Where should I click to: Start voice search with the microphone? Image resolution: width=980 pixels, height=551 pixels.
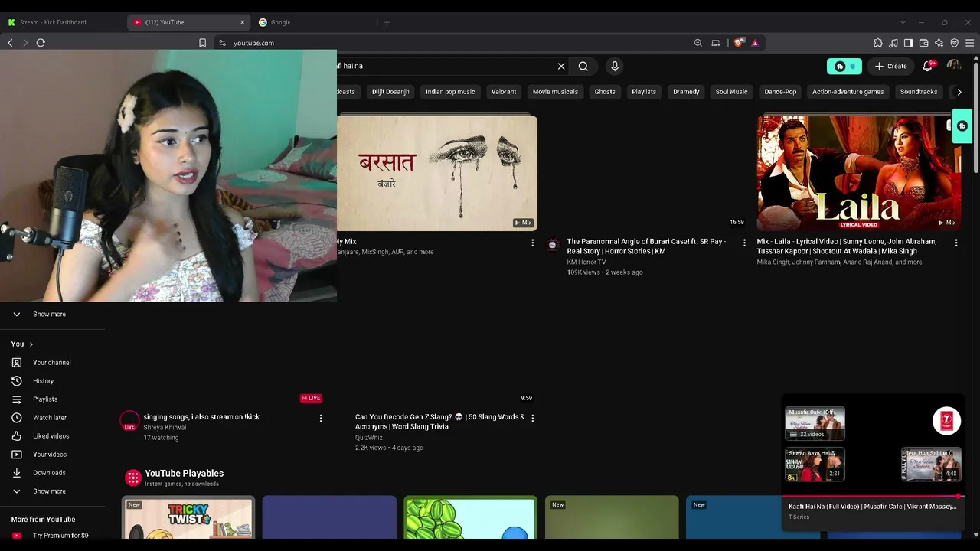(614, 67)
